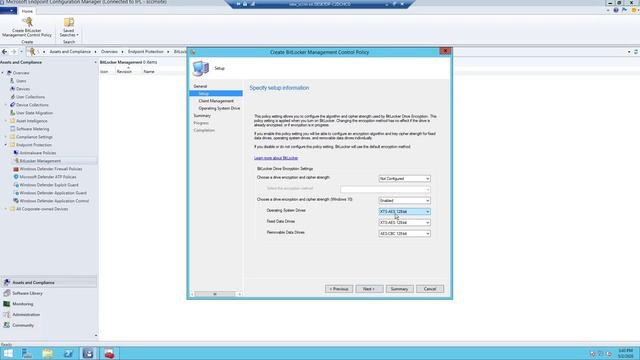Switch to Administration workspace

[26, 314]
